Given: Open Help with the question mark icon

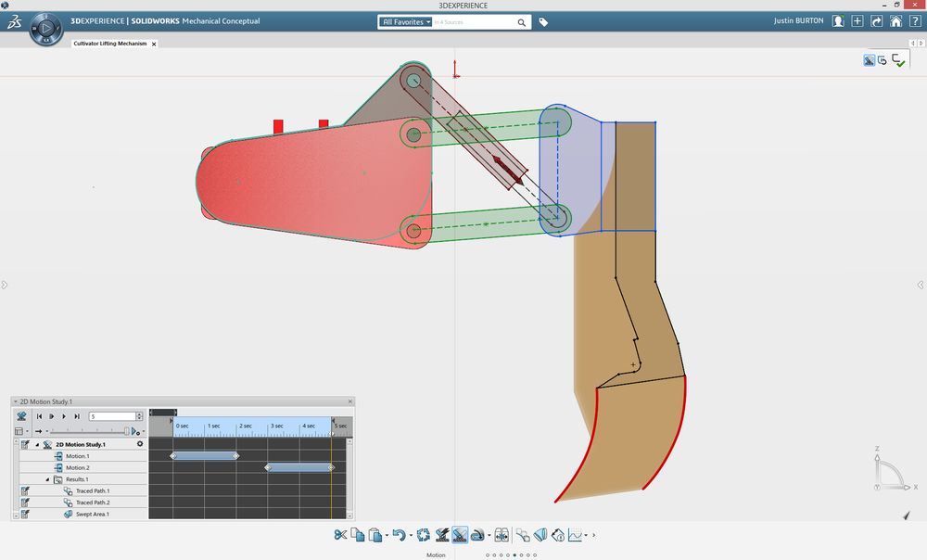Looking at the screenshot, I should [x=916, y=21].
